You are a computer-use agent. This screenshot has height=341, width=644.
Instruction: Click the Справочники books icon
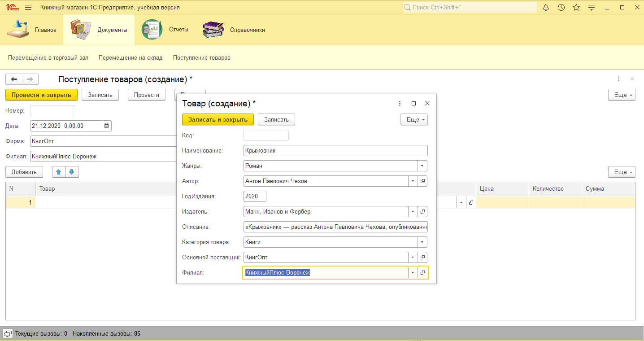[213, 30]
